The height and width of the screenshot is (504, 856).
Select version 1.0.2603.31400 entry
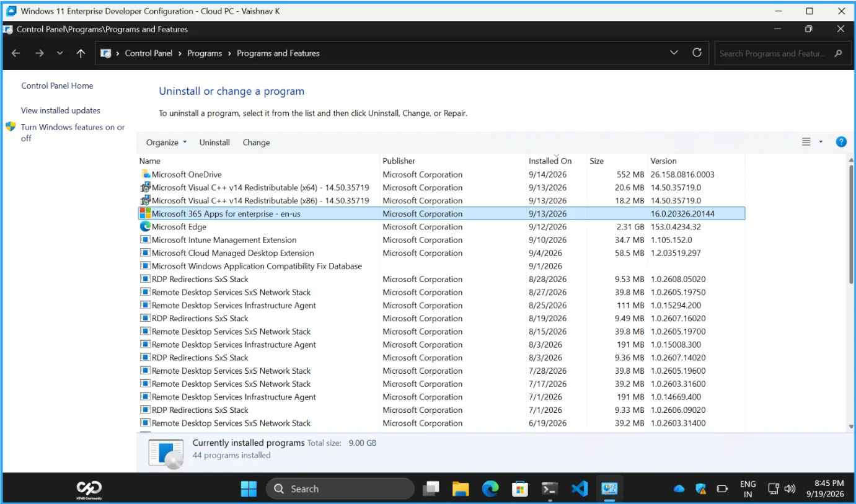click(441, 423)
